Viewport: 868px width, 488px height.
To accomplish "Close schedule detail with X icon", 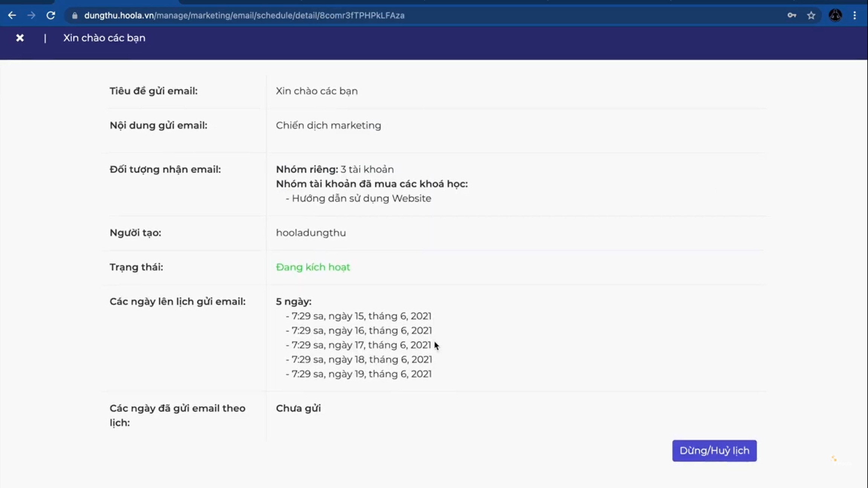I will tap(20, 38).
